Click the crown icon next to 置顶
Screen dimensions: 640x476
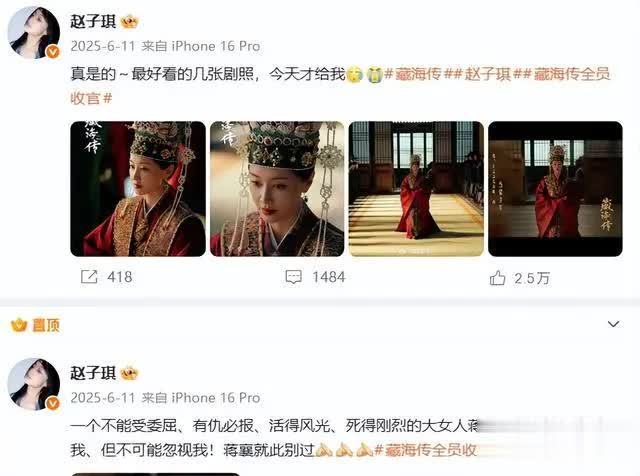pos(19,325)
